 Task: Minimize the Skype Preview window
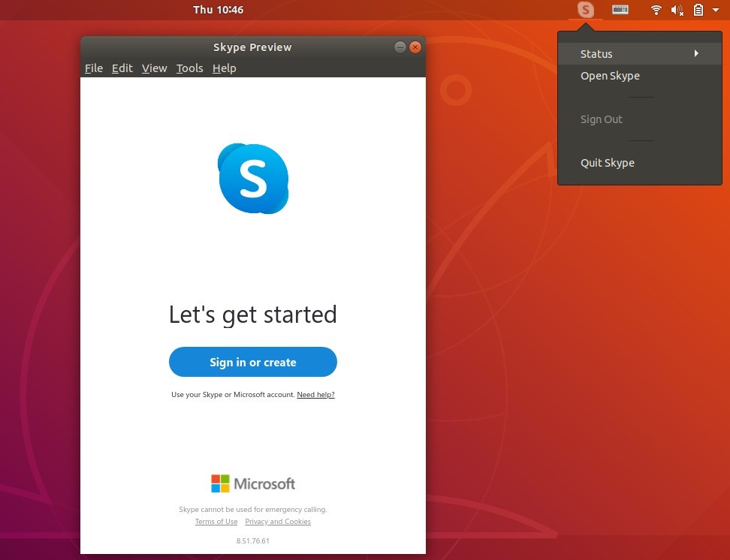point(400,47)
